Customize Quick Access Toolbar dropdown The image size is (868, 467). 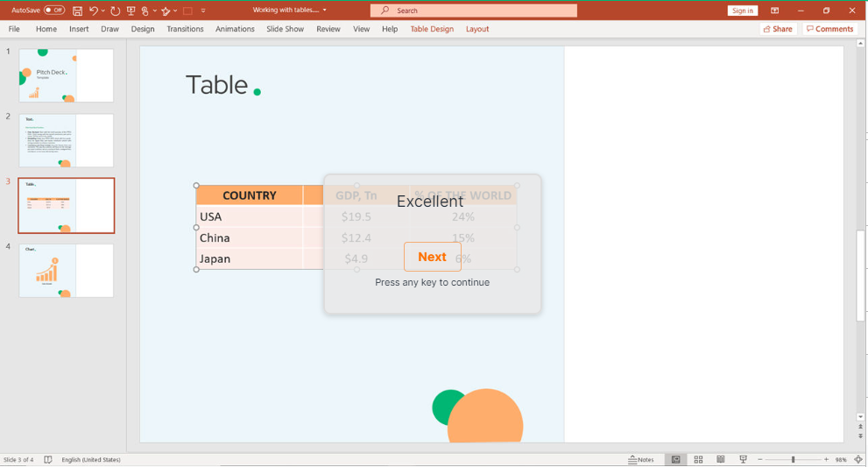click(203, 11)
